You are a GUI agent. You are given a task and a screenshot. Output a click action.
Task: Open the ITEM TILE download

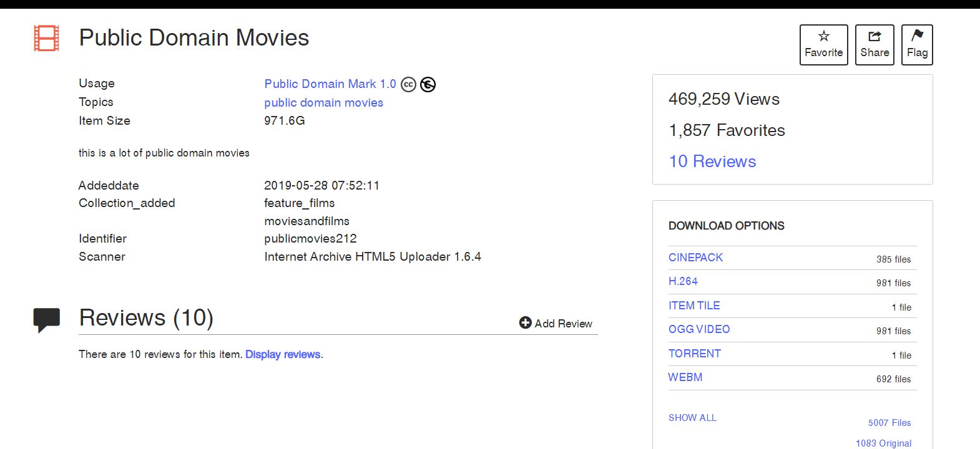(694, 306)
